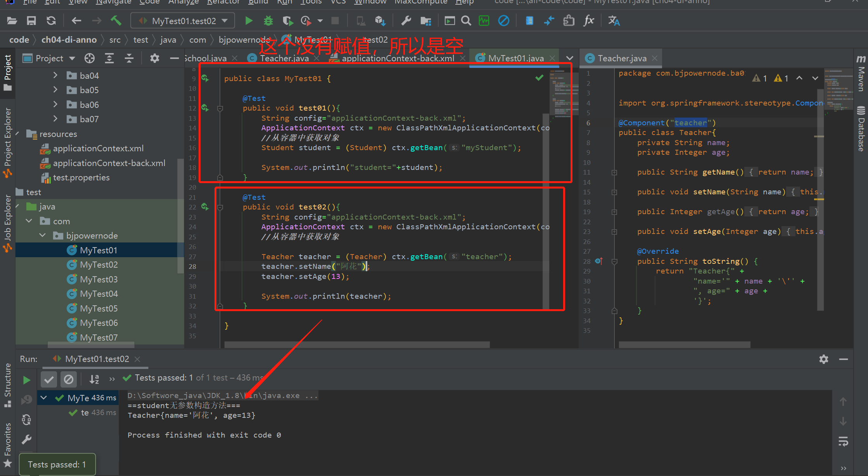Open the Navigate menu

[114, 2]
